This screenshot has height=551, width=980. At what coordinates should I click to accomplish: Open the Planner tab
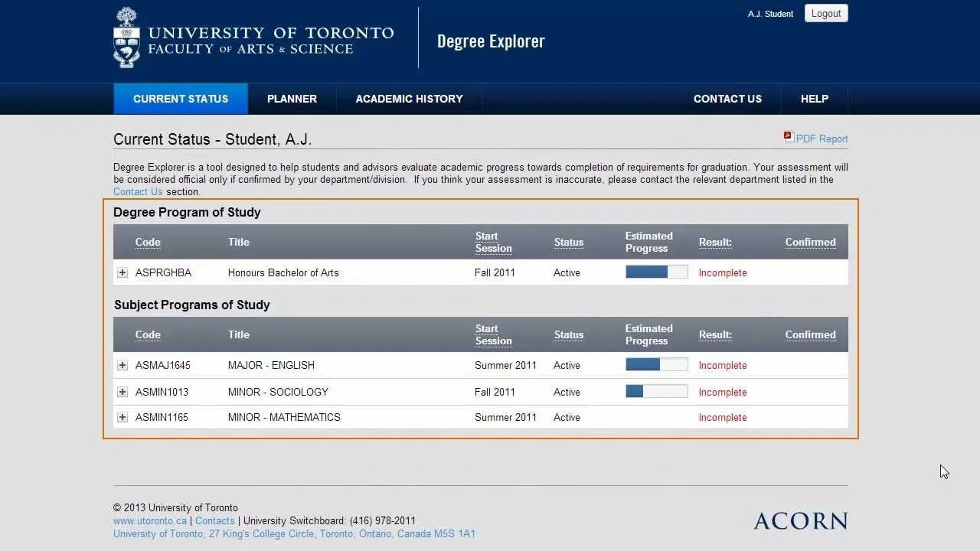coord(292,99)
